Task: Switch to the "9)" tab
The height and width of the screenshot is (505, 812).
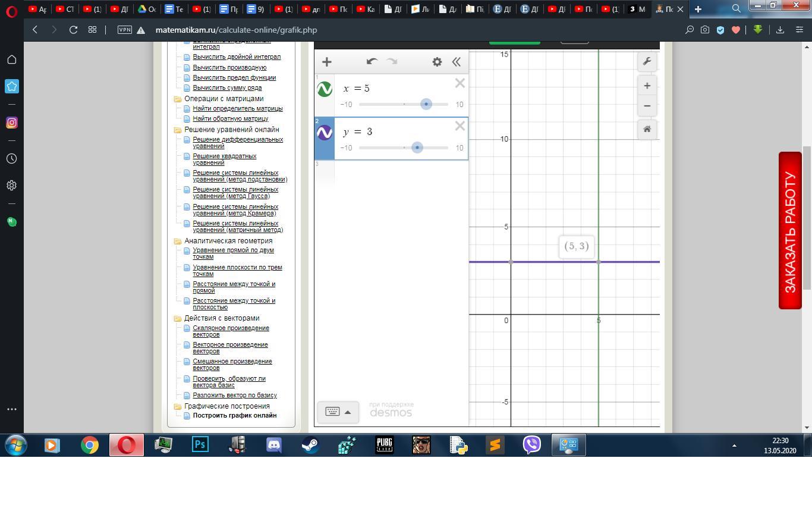Action: pos(256,9)
